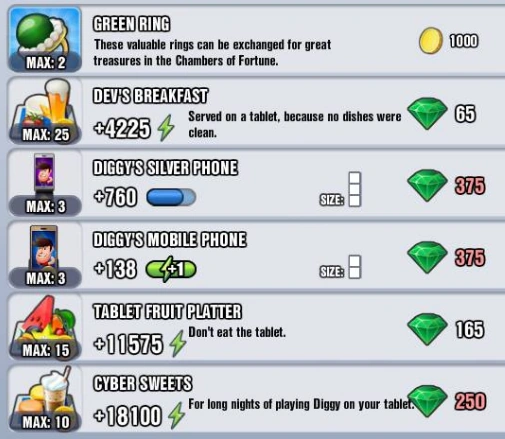Click the blue energy capacity bar
This screenshot has width=505, height=439.
(x=171, y=197)
